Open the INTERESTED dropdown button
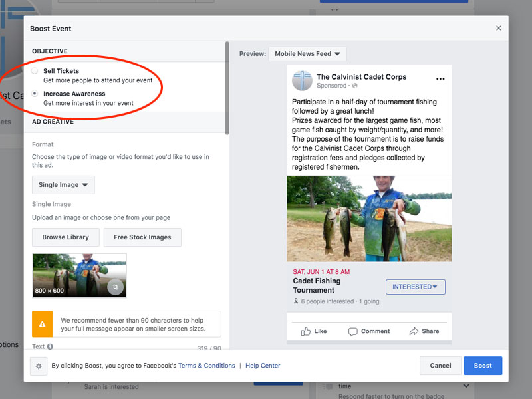 [415, 287]
